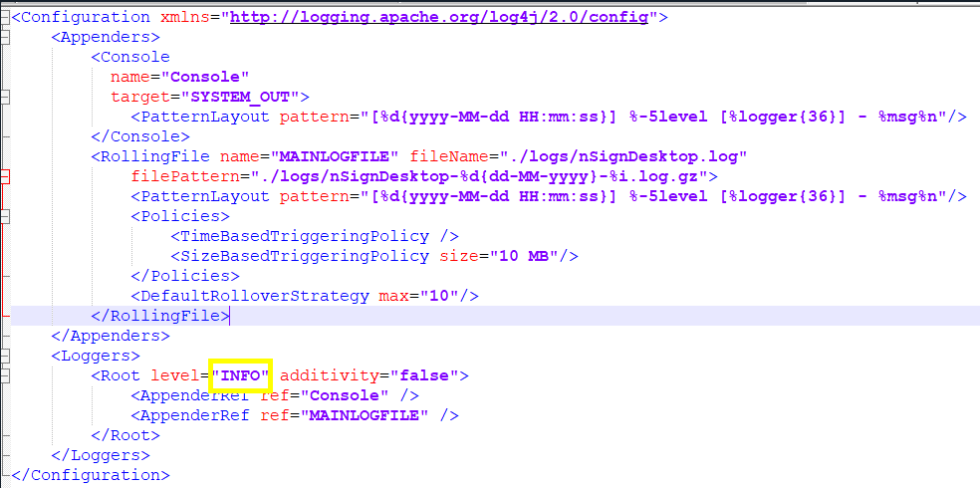
Task: Click the "INFO" level value
Action: pos(241,375)
